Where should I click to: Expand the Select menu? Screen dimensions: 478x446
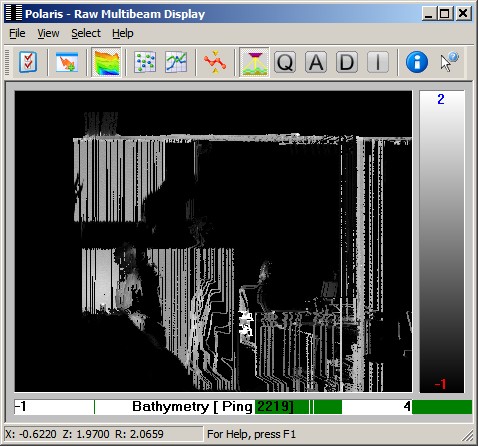point(86,33)
